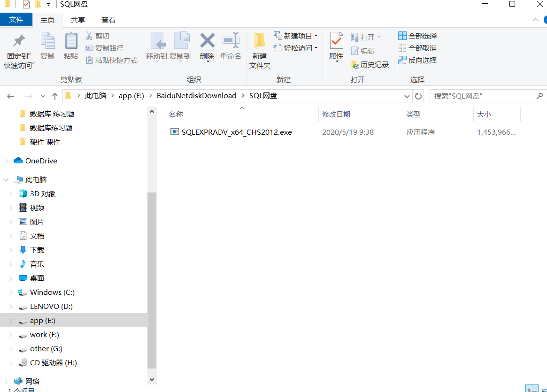The image size is (547, 392).
Task: Invert selection (反向选择)
Action: point(417,61)
